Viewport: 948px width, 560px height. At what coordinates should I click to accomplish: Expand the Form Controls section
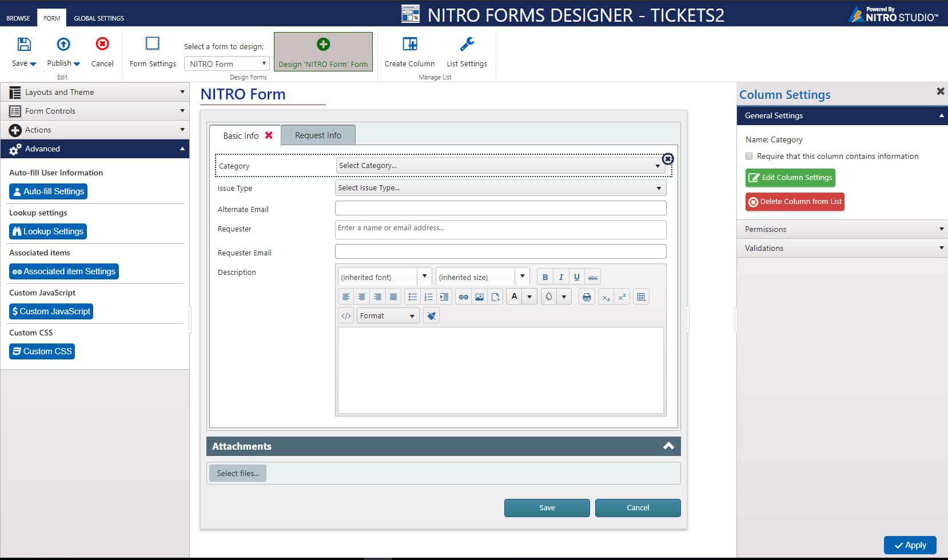(x=95, y=111)
